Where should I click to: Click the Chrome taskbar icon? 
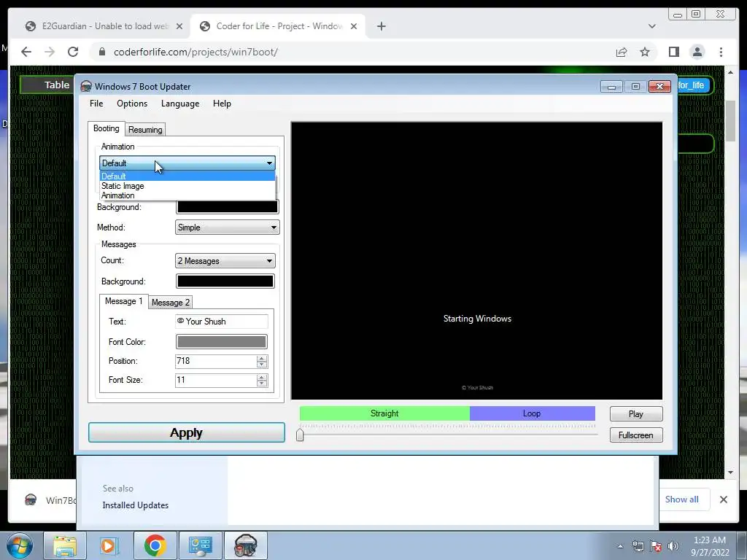pyautogui.click(x=155, y=545)
